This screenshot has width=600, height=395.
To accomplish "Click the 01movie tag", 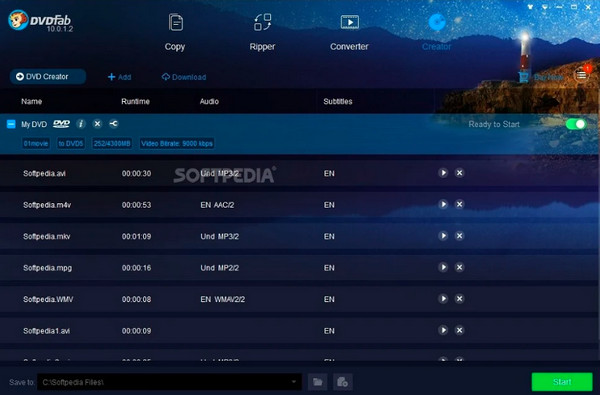I will [x=36, y=144].
